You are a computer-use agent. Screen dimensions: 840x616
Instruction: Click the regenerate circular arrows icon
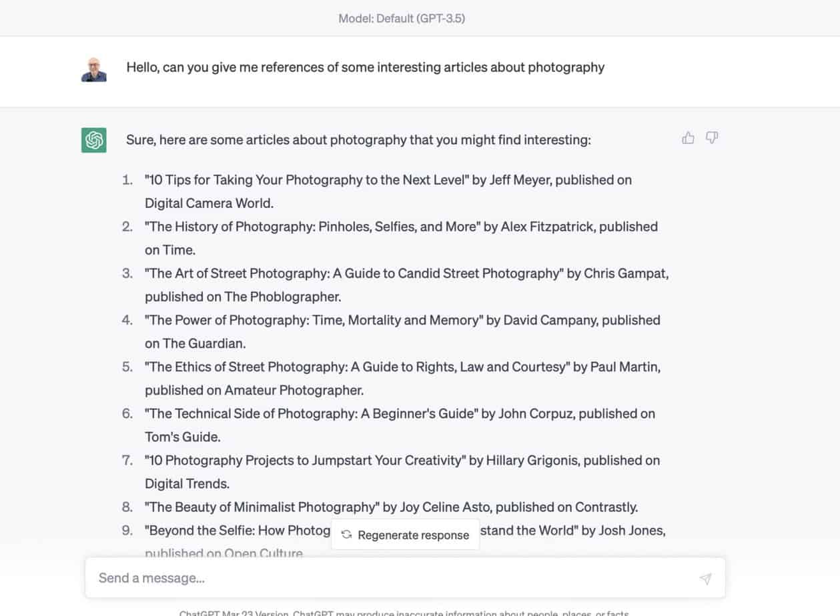coord(346,535)
